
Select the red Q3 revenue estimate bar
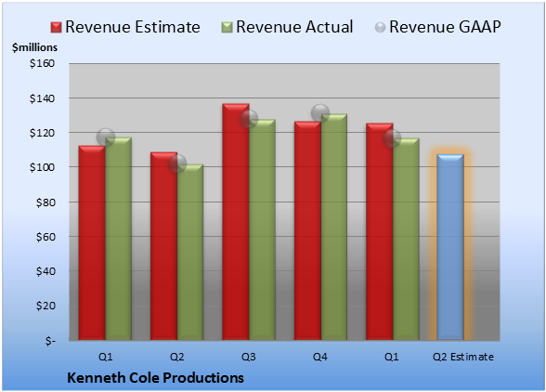click(x=236, y=222)
